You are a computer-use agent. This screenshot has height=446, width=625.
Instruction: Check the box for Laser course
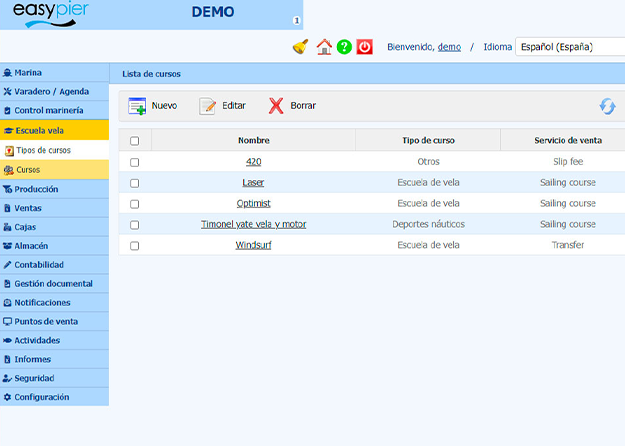coord(135,183)
